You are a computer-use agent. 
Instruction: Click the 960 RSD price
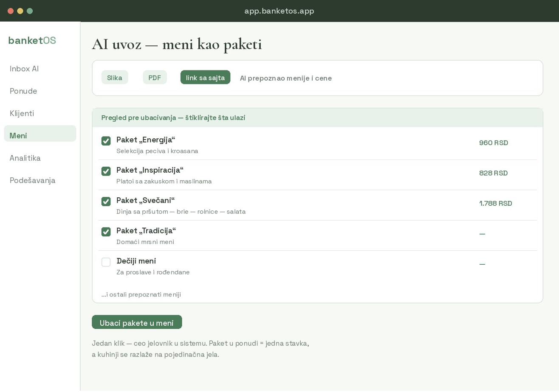coord(494,143)
